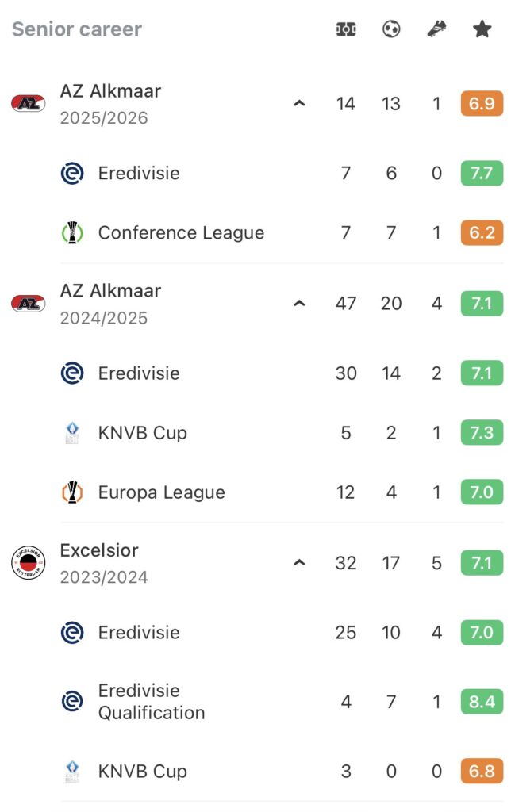
Task: Click the Europa League trophy icon
Action: [72, 492]
